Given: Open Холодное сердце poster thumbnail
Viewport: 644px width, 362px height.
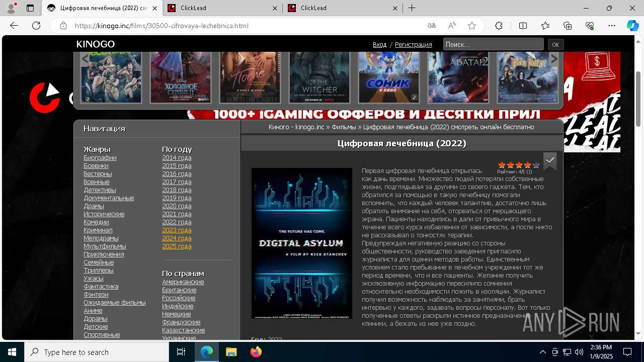Looking at the screenshot, I should 181,77.
